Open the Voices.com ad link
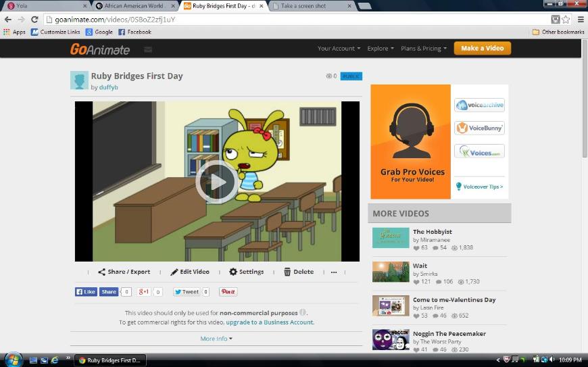Screen dimensions: 588x367 coord(479,151)
